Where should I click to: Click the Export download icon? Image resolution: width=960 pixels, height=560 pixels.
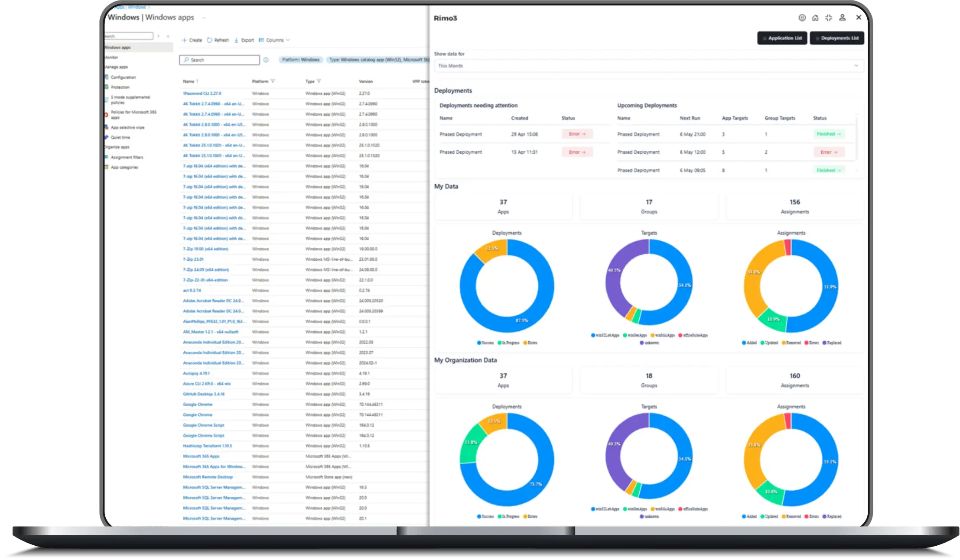point(237,40)
